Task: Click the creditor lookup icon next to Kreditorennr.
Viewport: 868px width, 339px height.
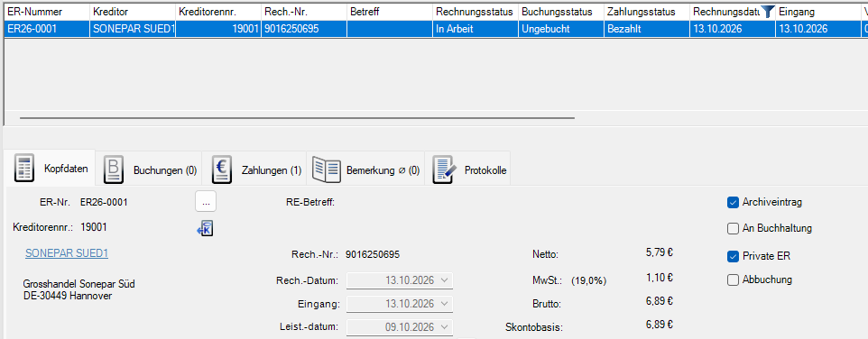Action: (x=206, y=228)
